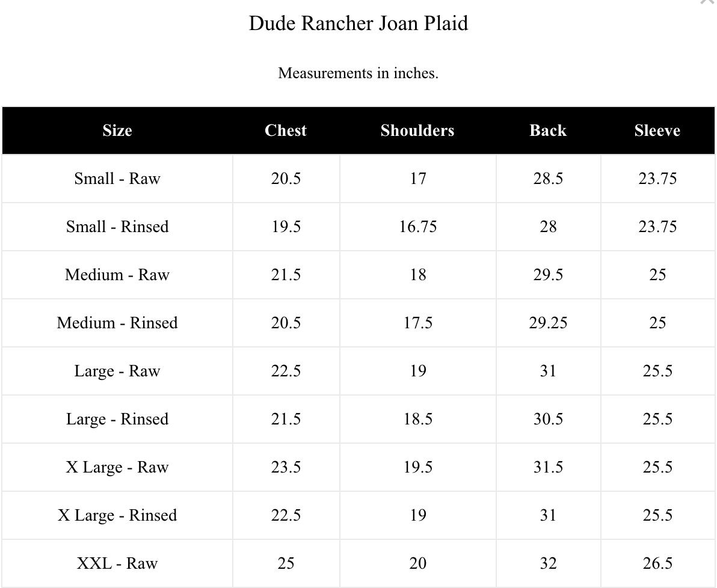Click the Back column header

pyautogui.click(x=548, y=130)
